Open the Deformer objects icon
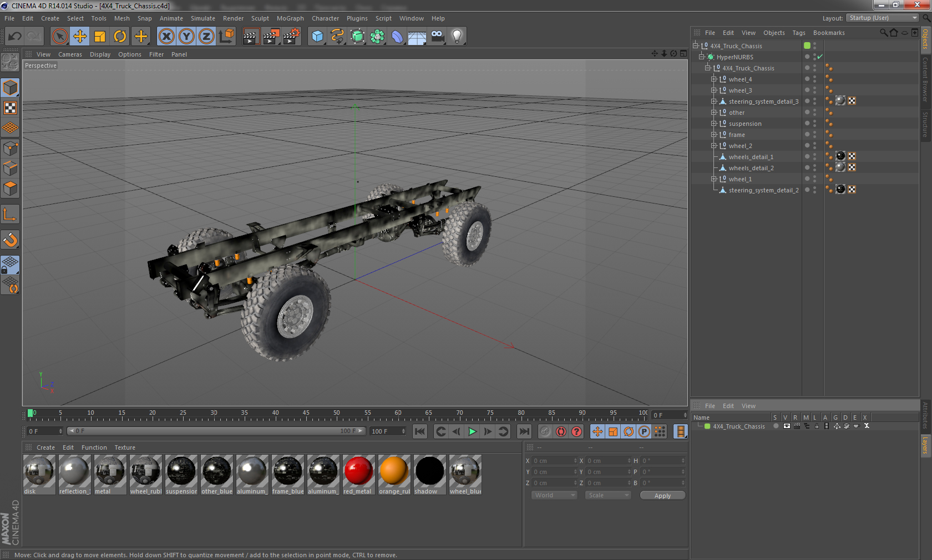The image size is (932, 560). [x=397, y=37]
